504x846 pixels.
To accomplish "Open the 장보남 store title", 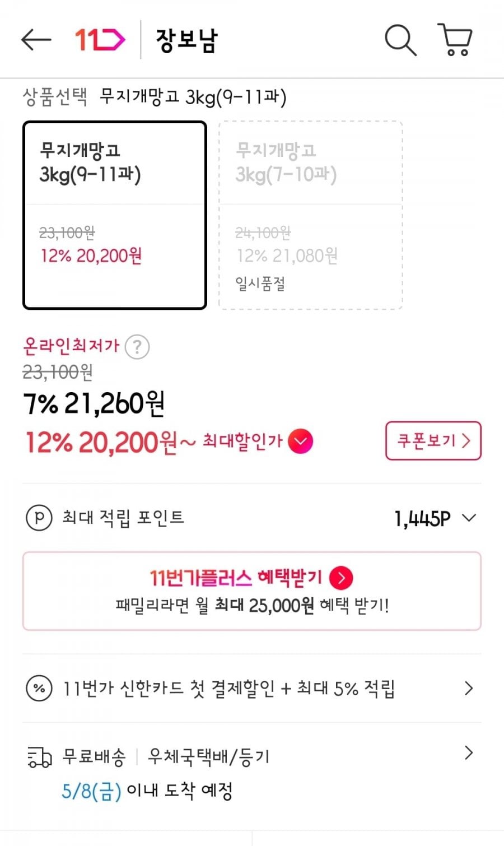I will [x=186, y=41].
